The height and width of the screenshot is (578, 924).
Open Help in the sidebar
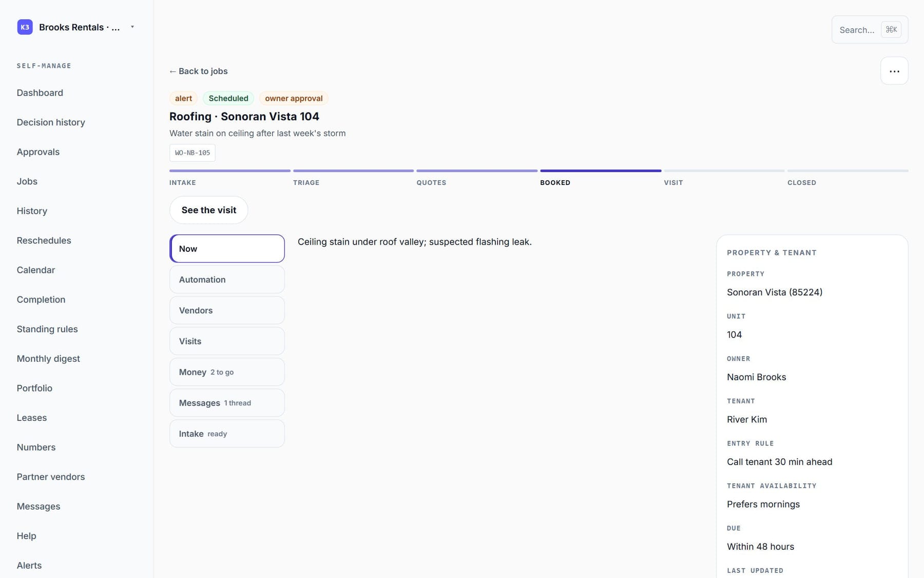27,536
